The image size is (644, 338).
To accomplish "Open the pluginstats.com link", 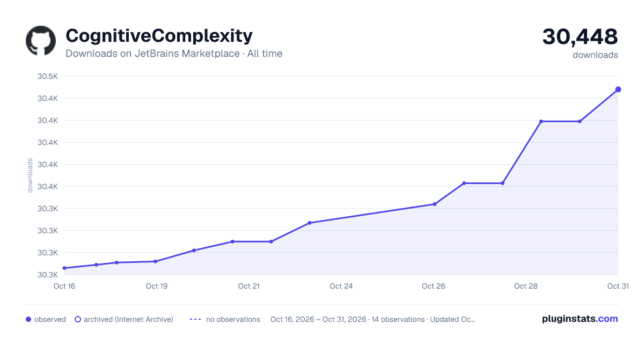I will click(580, 319).
